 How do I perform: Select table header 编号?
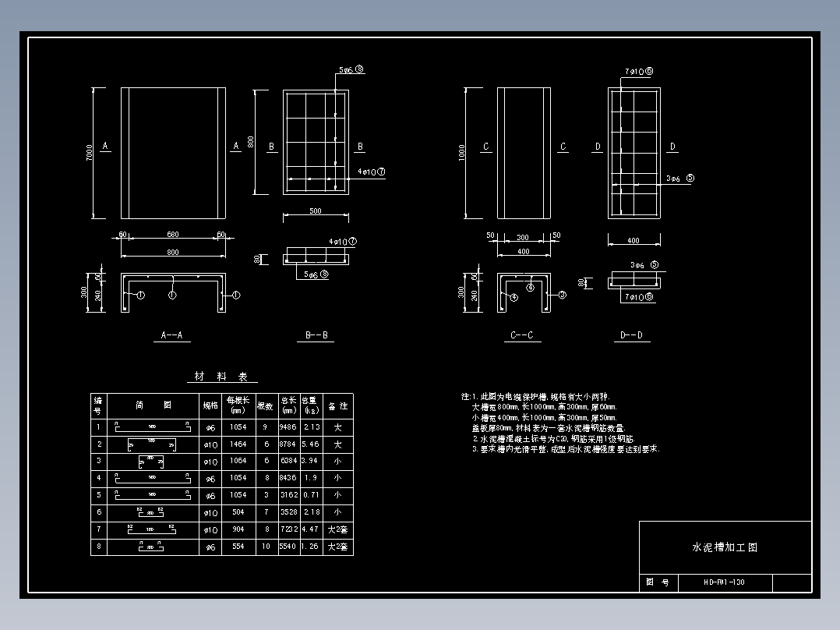tap(98, 406)
